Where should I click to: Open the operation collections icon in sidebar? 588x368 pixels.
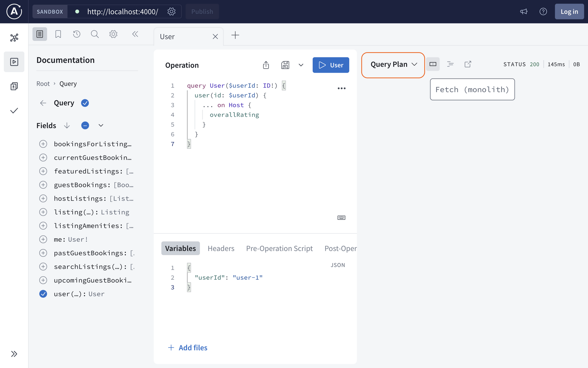click(14, 86)
